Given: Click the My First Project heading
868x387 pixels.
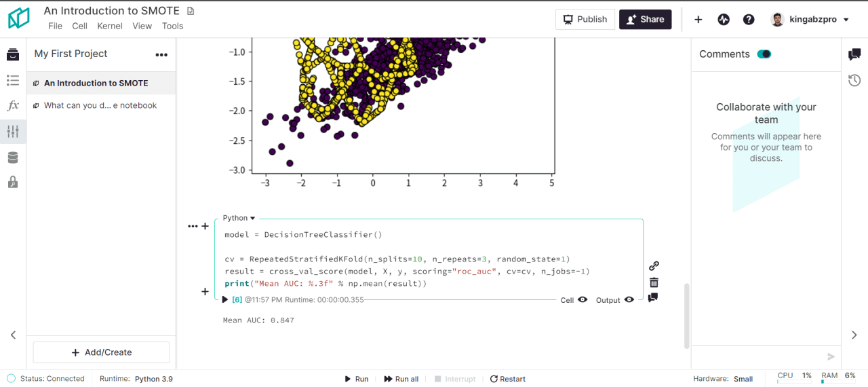Looking at the screenshot, I should [71, 54].
